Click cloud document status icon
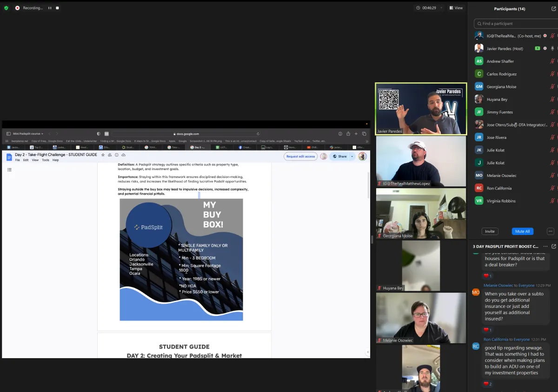 pyautogui.click(x=123, y=155)
